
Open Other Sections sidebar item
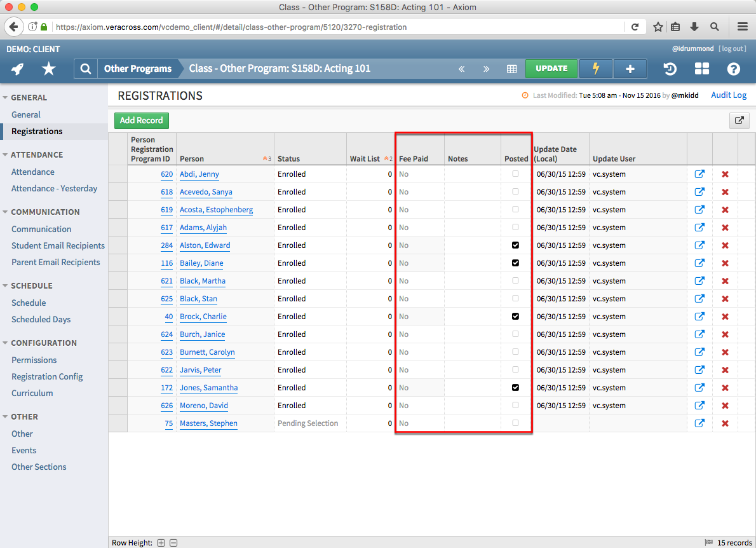tap(39, 467)
